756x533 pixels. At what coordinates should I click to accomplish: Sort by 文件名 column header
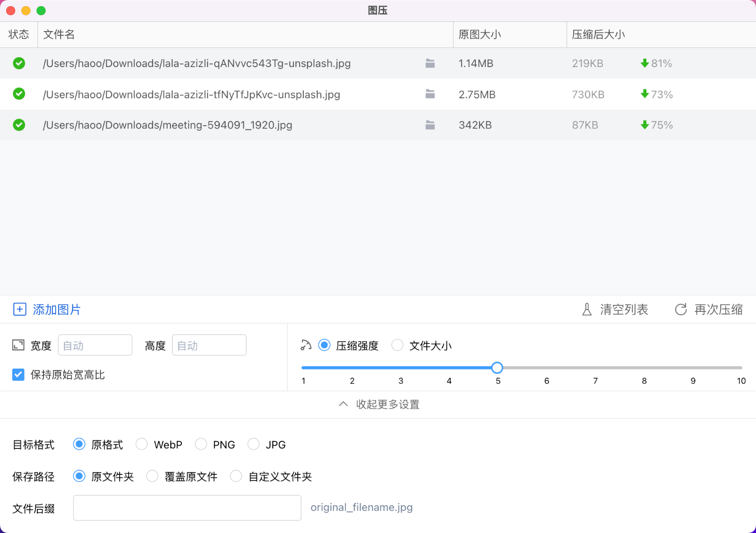click(59, 34)
